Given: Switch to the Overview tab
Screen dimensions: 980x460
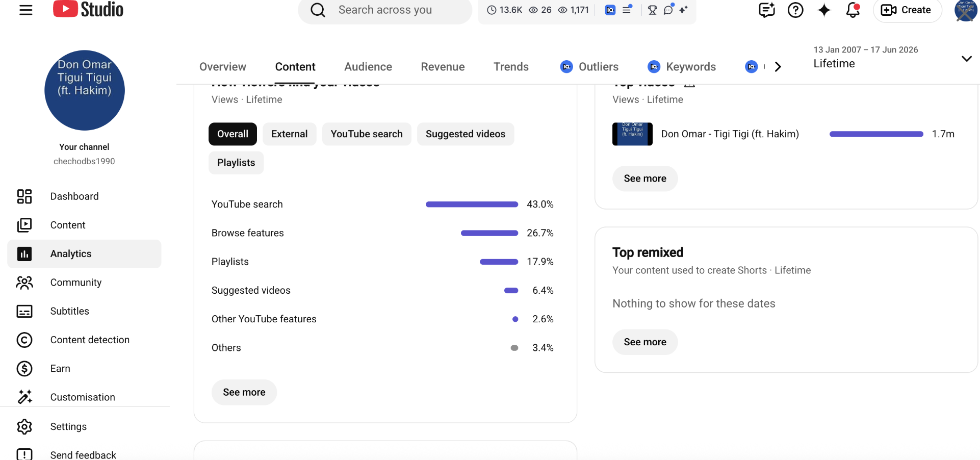Looking at the screenshot, I should click(223, 67).
